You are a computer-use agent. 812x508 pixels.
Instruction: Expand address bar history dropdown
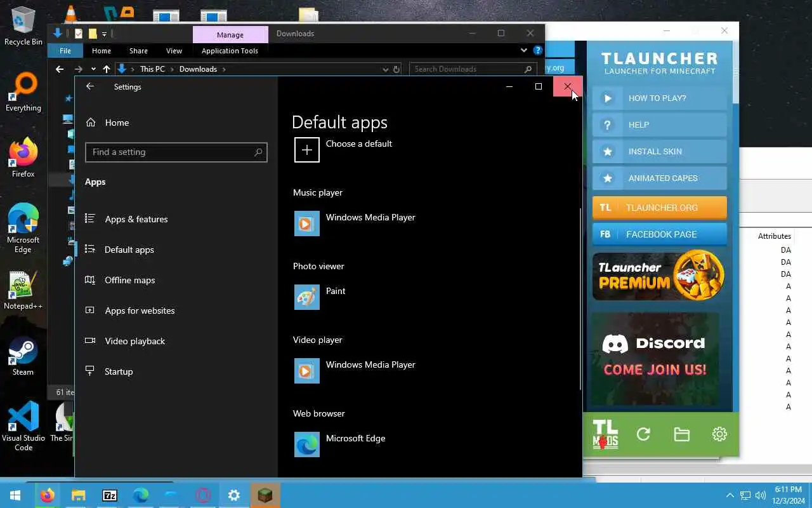tap(385, 69)
